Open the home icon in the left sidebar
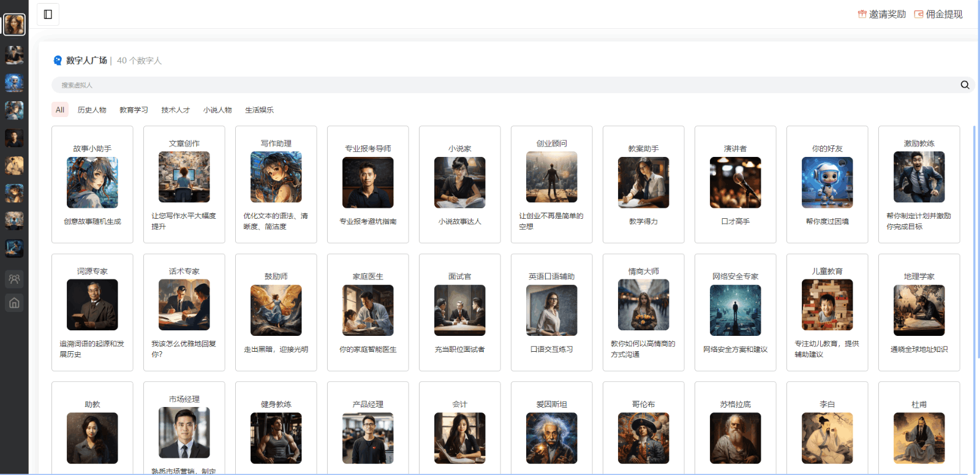 point(14,303)
